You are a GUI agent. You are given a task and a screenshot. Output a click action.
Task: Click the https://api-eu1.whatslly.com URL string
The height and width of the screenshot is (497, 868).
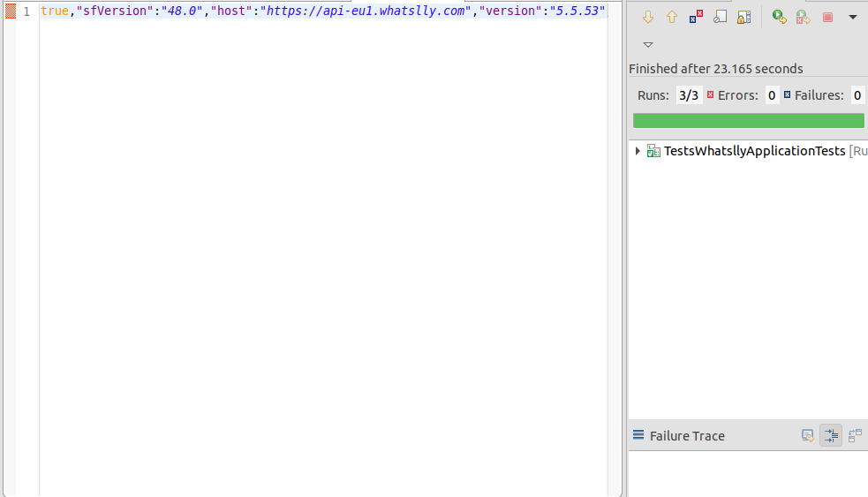tap(366, 11)
